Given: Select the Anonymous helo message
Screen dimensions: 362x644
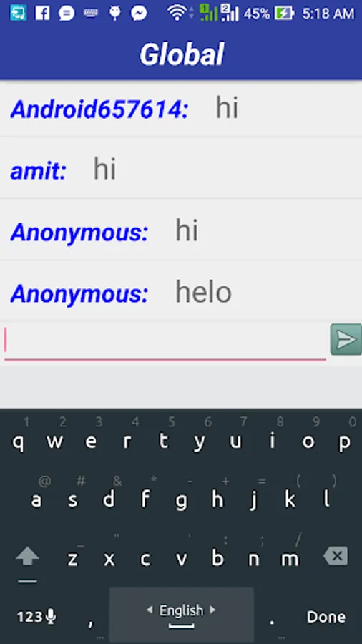Looking at the screenshot, I should coord(181,291).
